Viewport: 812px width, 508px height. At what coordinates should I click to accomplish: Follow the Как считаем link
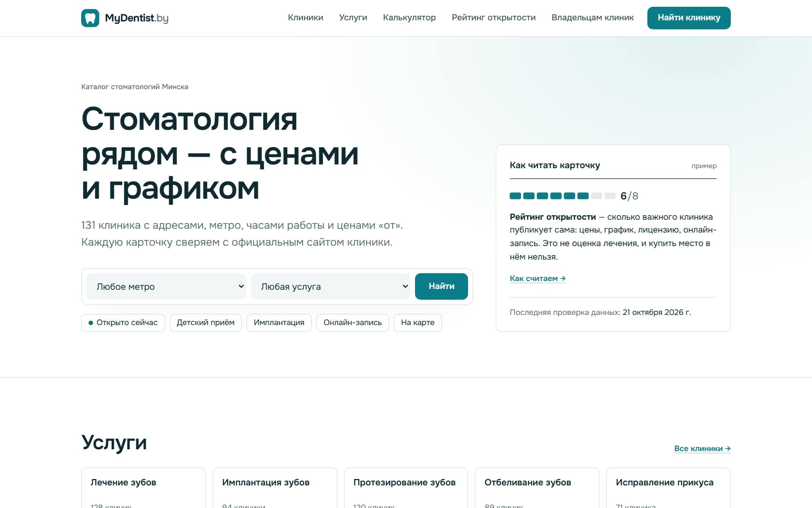click(538, 278)
